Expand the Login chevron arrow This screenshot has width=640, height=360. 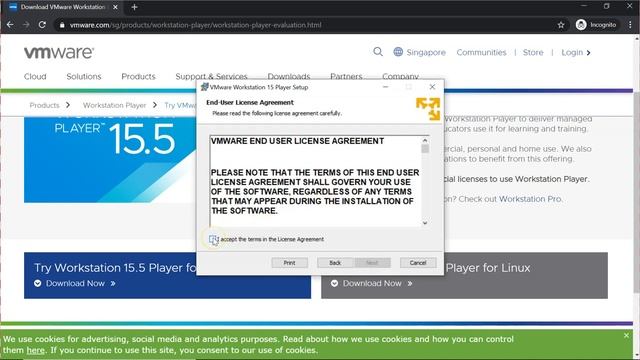588,53
